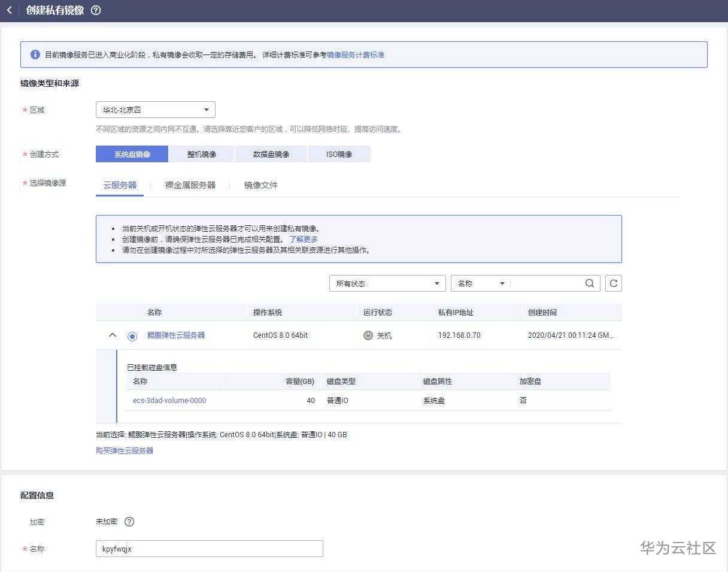Click the 名称 input containing kpyfwqjx
The image size is (728, 572).
[x=210, y=549]
